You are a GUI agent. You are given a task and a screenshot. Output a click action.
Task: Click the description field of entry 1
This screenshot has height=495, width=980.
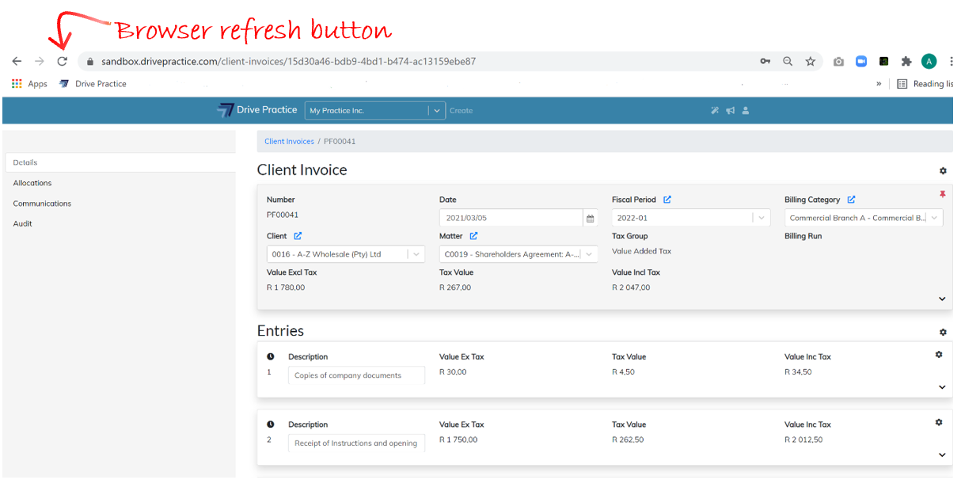(x=355, y=375)
